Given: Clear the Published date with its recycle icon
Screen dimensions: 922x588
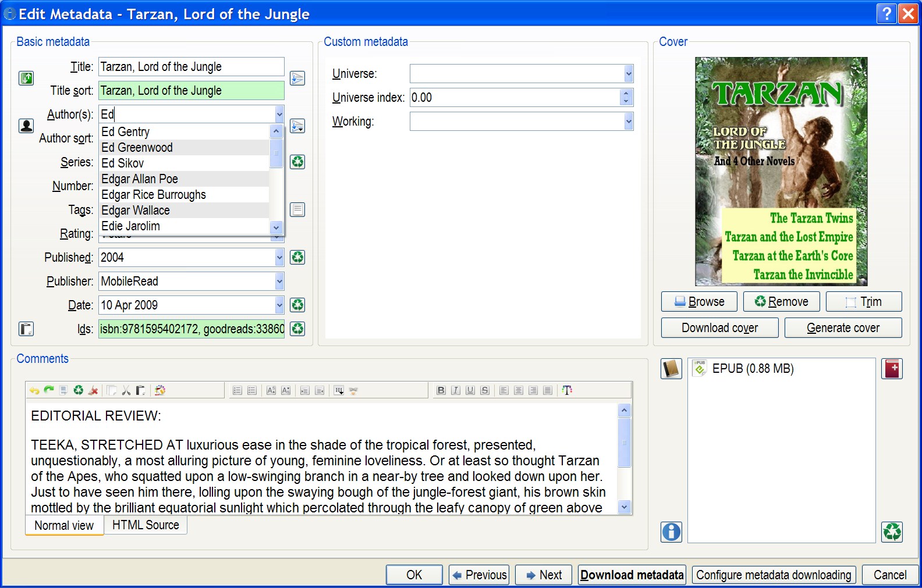Looking at the screenshot, I should [x=297, y=257].
